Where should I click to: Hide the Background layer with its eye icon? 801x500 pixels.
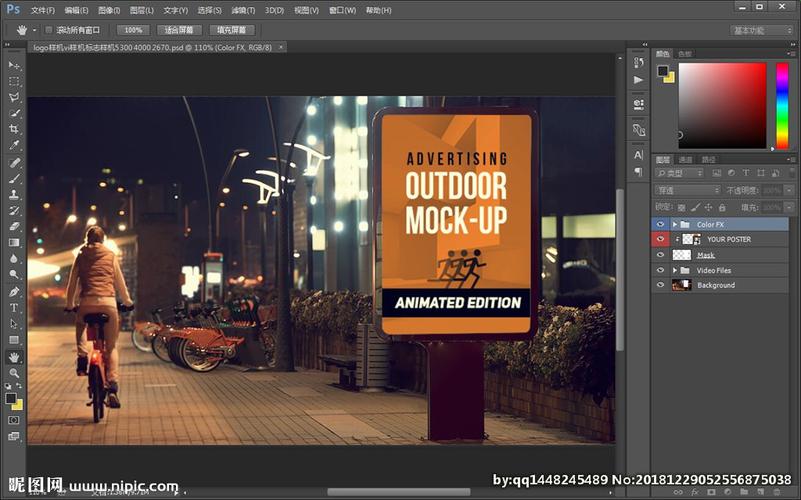click(660, 285)
